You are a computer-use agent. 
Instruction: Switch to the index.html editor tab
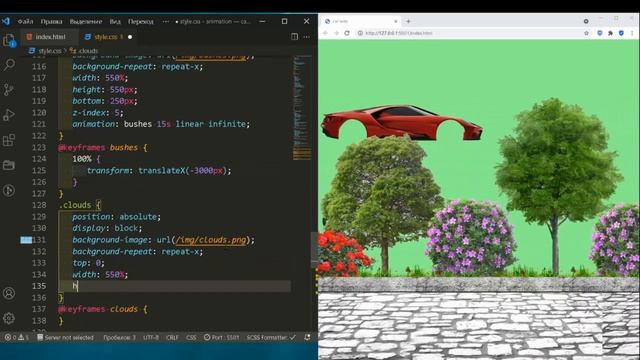50,37
